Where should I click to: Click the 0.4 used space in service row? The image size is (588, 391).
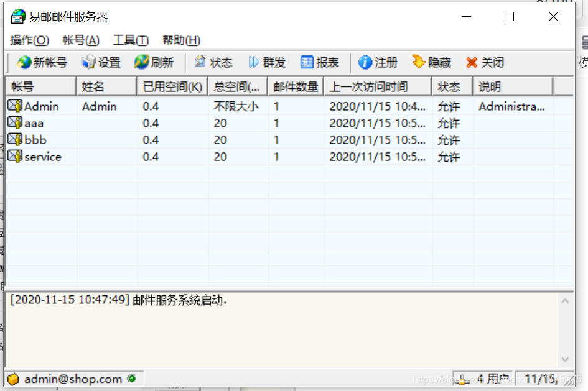click(x=151, y=157)
